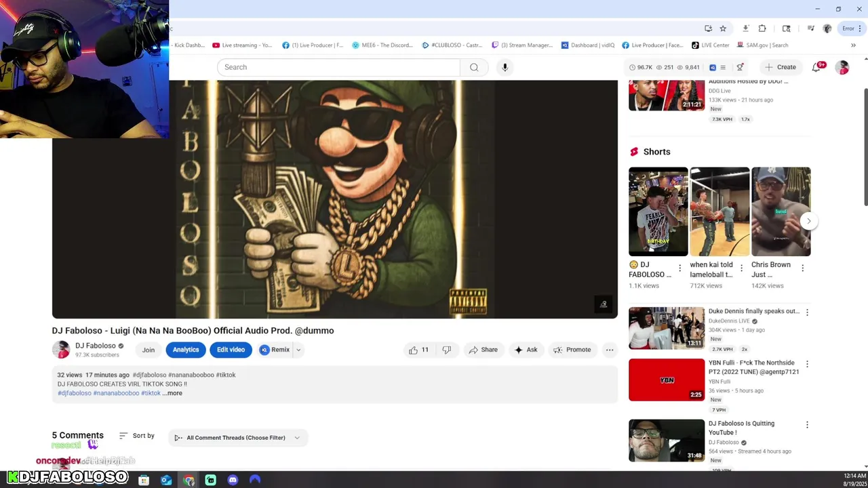Screen dimensions: 868x488
Task: Open Duke Dennis finally speaks out thumbnail
Action: click(x=667, y=328)
